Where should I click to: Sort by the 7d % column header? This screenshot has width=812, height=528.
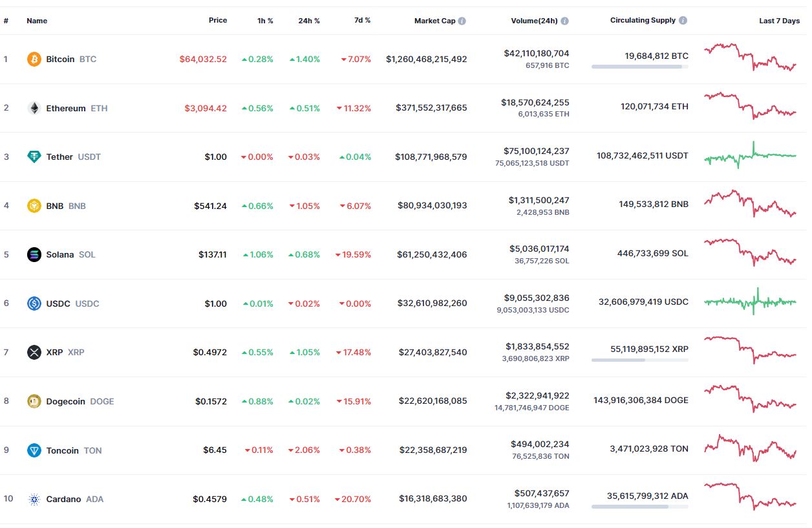coord(362,21)
